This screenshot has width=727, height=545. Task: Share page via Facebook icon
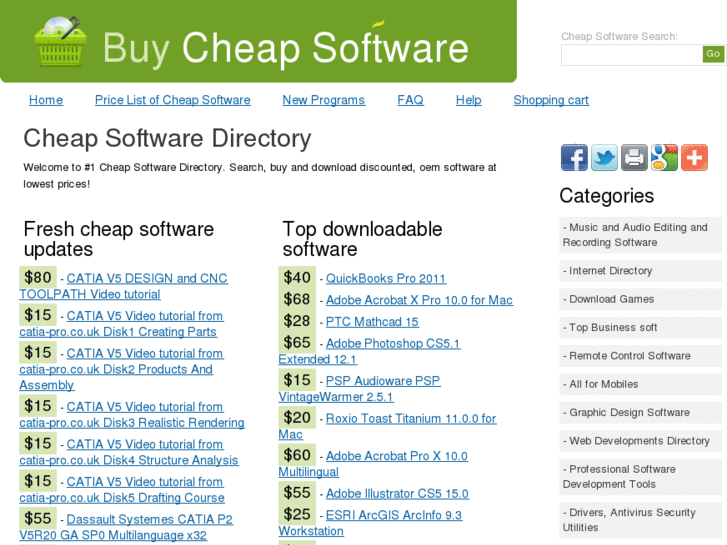pyautogui.click(x=574, y=158)
